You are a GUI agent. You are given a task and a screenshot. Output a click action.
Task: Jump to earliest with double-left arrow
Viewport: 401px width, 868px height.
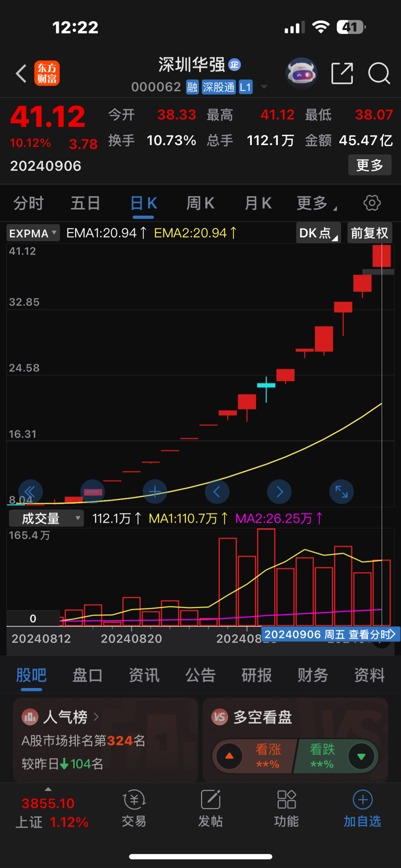click(x=30, y=492)
